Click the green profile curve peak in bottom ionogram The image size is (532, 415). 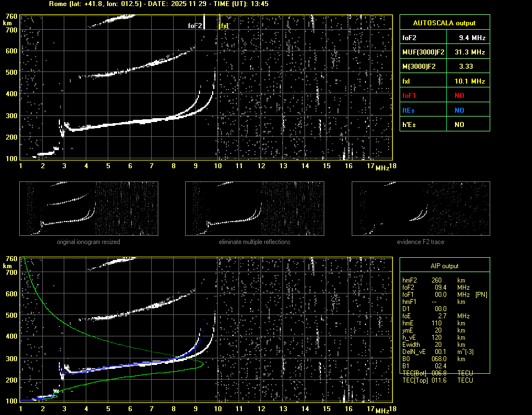(203, 363)
